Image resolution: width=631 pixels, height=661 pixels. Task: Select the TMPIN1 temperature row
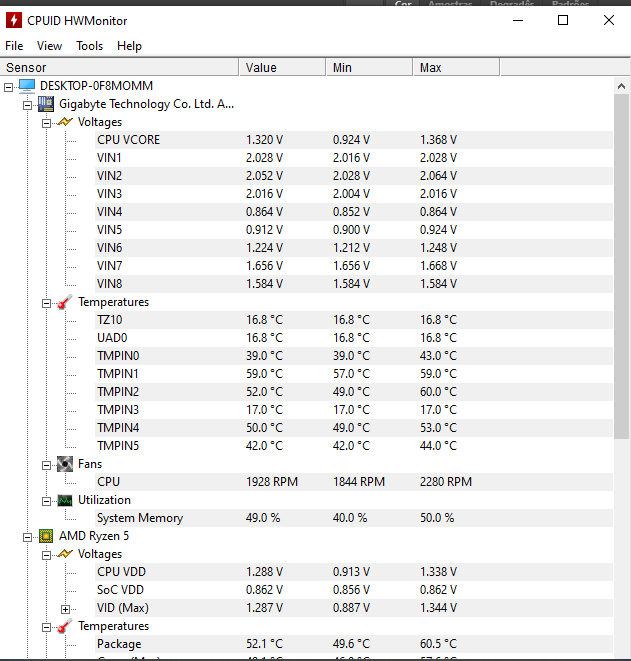click(x=354, y=374)
